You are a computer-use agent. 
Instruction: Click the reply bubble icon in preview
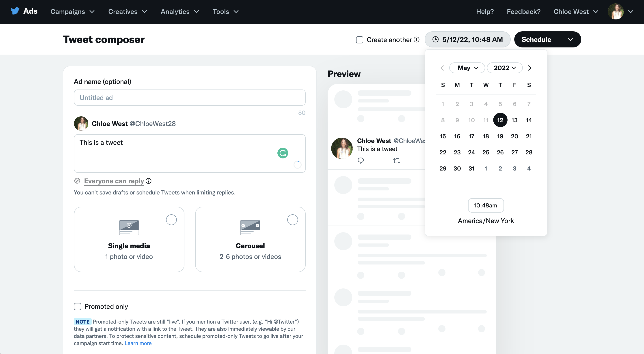tap(361, 160)
